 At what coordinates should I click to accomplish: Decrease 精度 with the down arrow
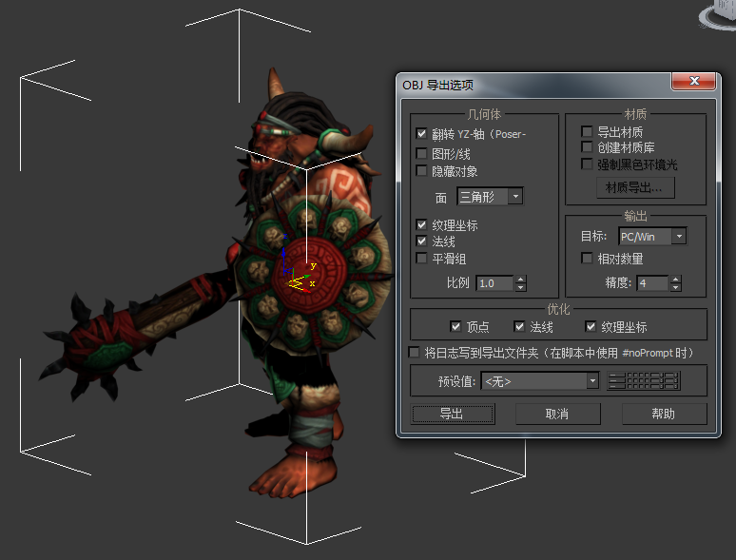(675, 287)
